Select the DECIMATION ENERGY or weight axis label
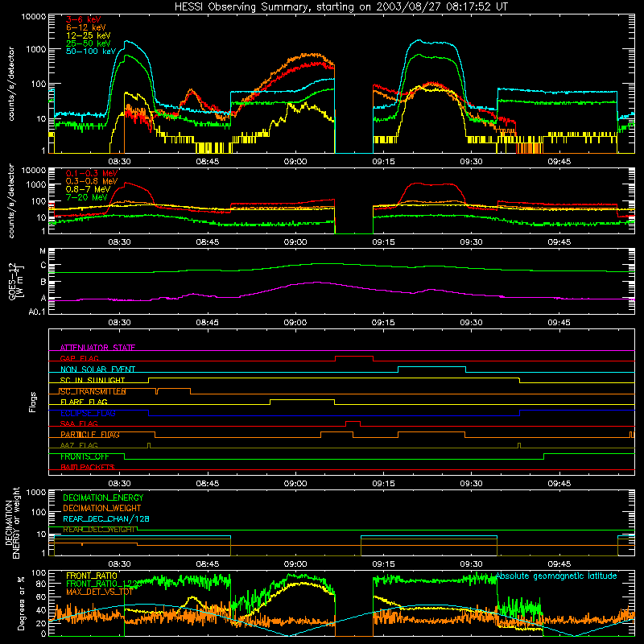The height and width of the screenshot is (644, 644). pos(12,522)
